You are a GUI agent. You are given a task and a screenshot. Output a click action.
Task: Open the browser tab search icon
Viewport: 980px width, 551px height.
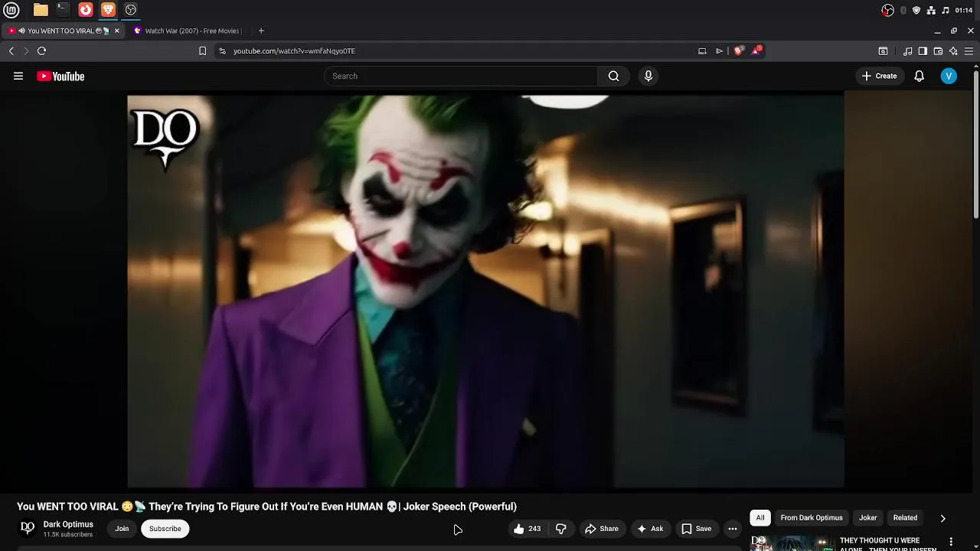pos(883,51)
